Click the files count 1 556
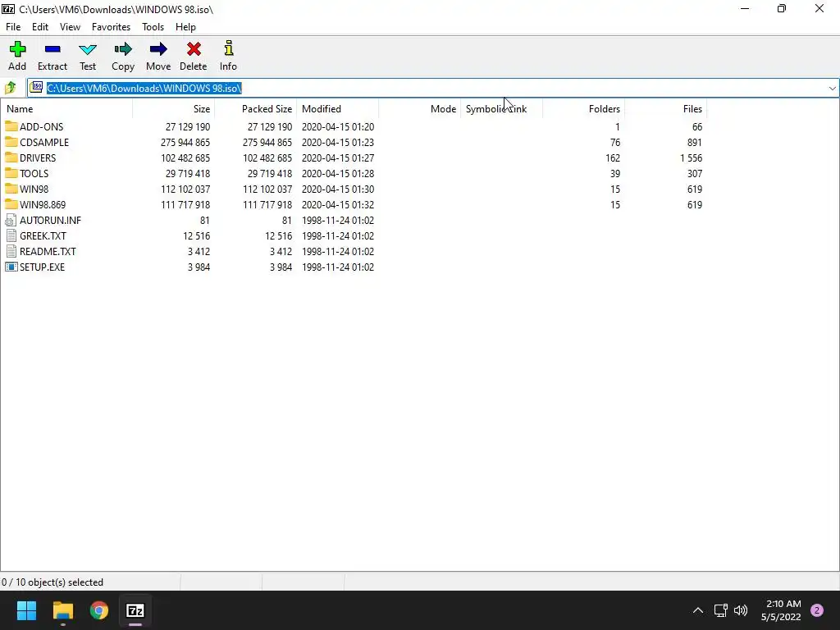Screen dimensions: 840x630 click(x=691, y=158)
